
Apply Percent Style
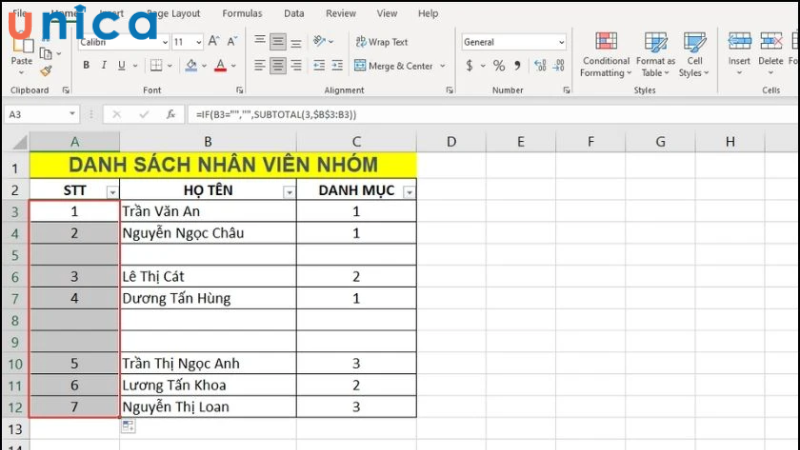pyautogui.click(x=498, y=65)
